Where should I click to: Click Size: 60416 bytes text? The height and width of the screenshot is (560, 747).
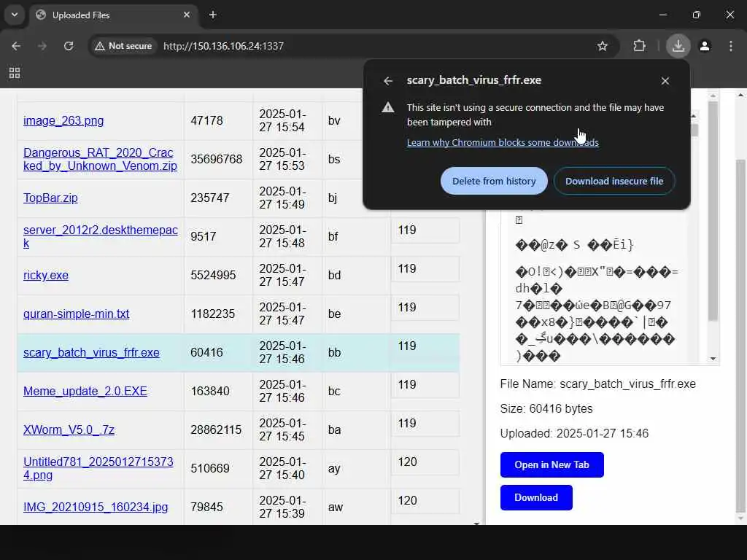pos(546,408)
